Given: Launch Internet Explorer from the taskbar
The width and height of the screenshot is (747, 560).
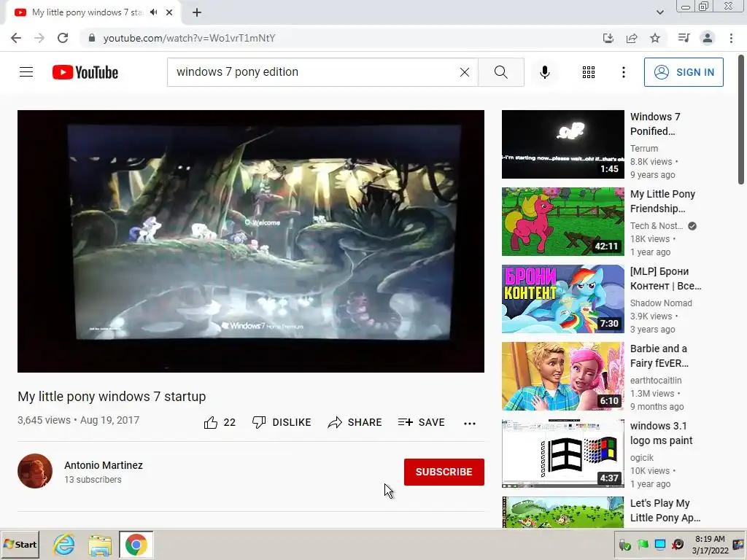Looking at the screenshot, I should (63, 545).
